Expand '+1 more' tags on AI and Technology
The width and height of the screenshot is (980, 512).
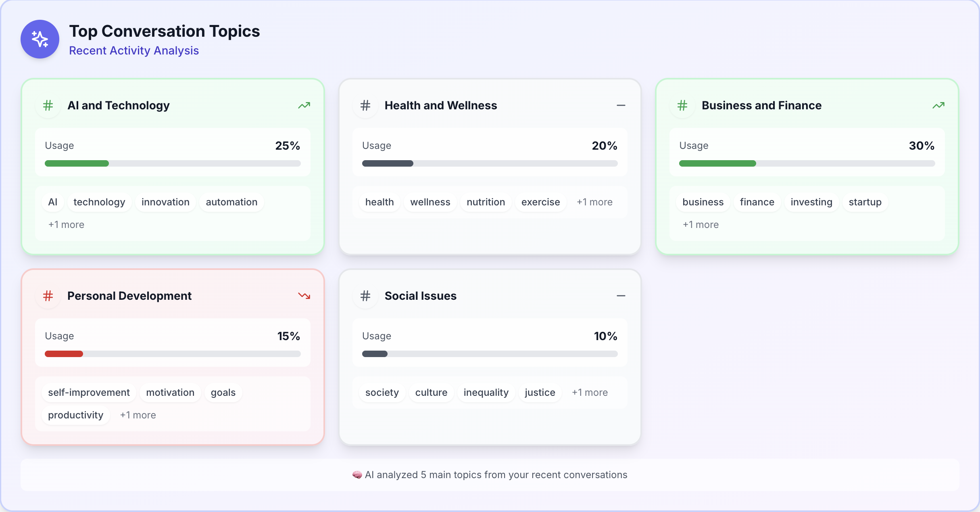66,224
